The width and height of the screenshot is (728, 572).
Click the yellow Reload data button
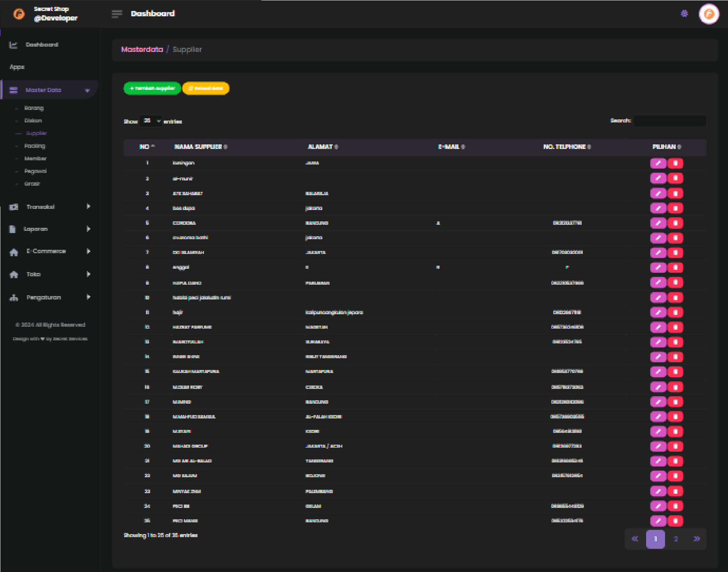[206, 88]
